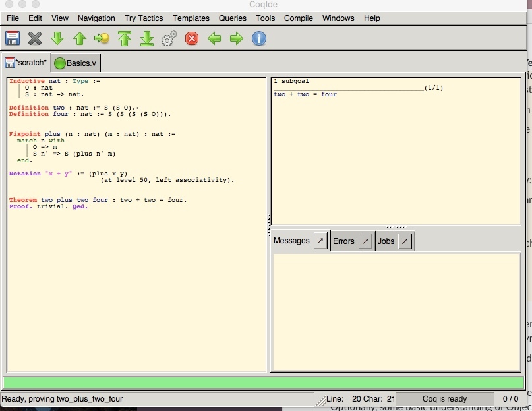
Task: Open the Windows menu
Action: point(338,18)
